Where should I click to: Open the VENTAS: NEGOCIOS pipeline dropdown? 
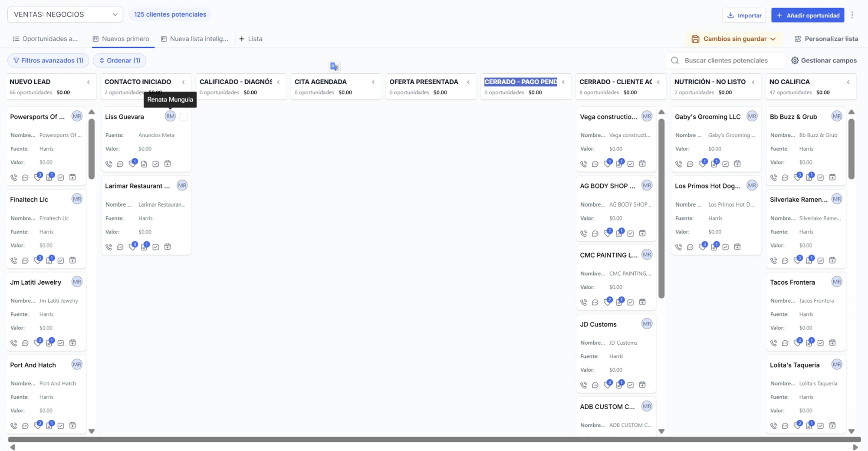click(x=65, y=14)
